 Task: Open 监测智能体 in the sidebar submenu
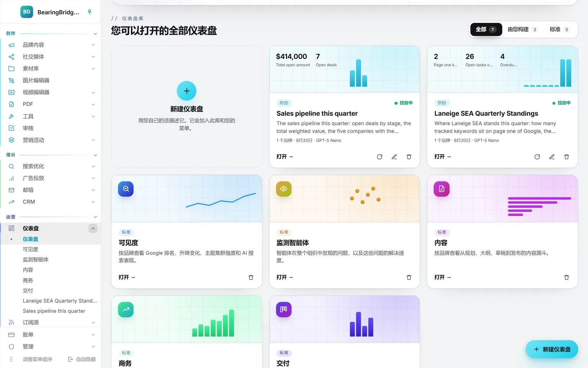36,260
